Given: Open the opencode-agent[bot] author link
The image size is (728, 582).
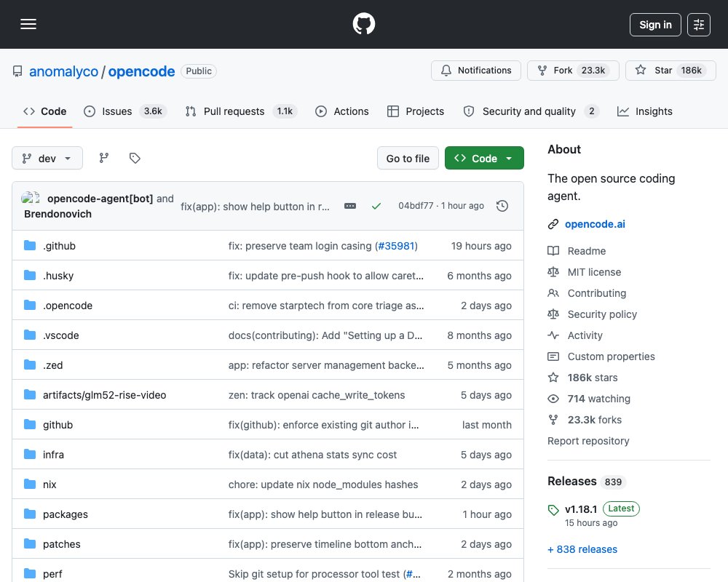Looking at the screenshot, I should tap(100, 199).
